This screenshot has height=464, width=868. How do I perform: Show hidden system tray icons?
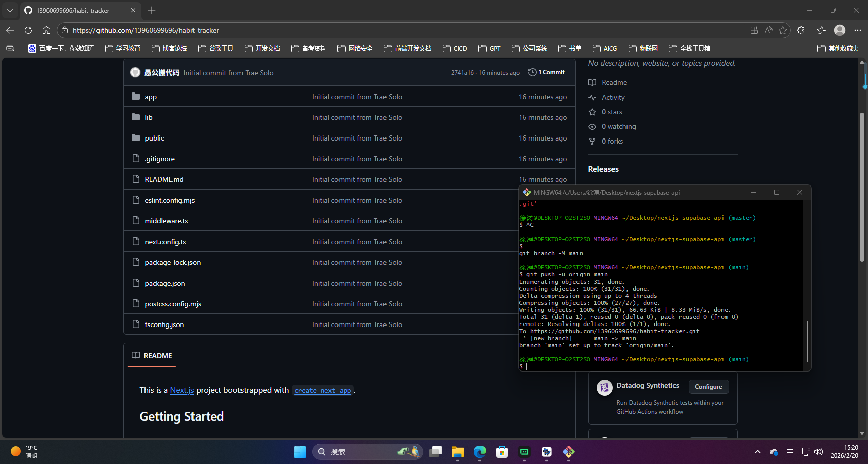(x=757, y=452)
